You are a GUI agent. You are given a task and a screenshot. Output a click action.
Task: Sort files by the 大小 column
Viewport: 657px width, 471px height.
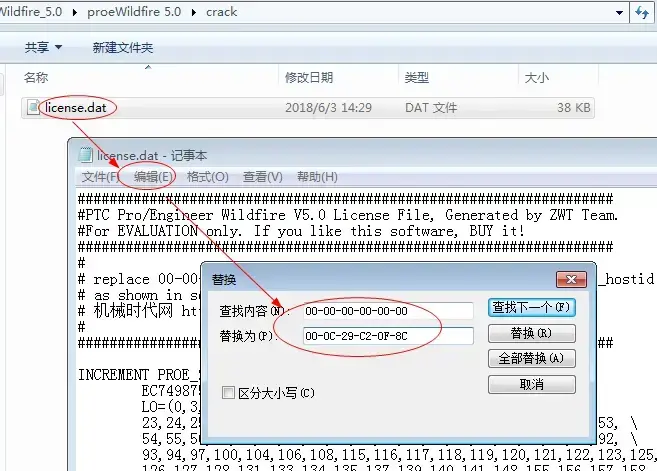coord(537,78)
